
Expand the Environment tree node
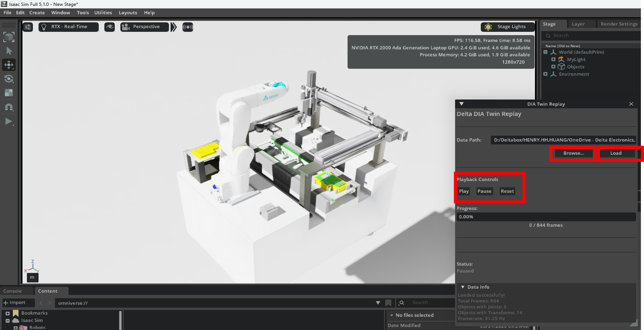coord(546,74)
